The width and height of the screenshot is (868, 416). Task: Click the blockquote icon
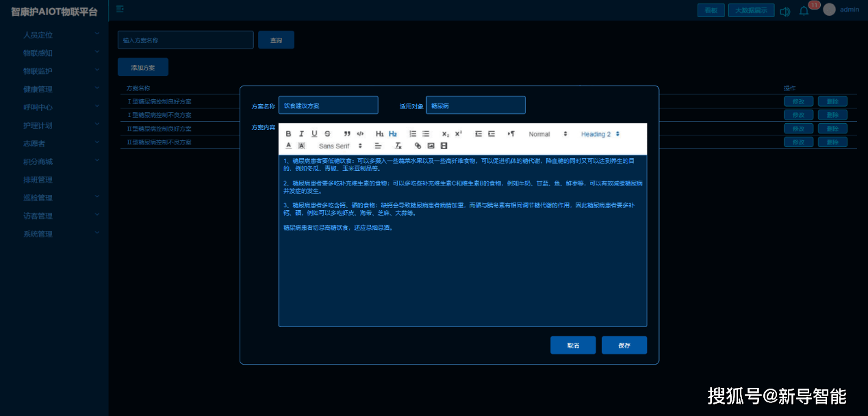click(x=347, y=134)
